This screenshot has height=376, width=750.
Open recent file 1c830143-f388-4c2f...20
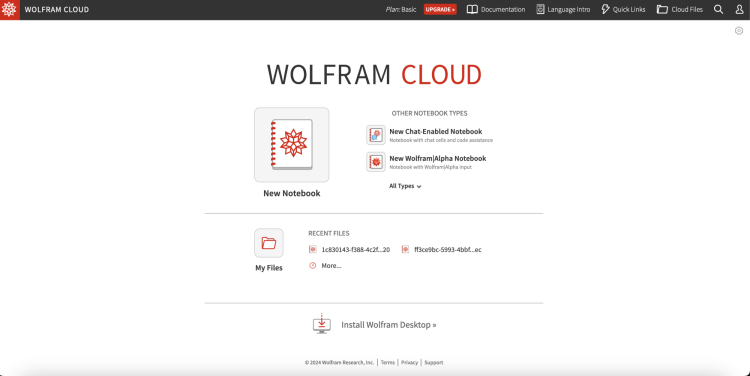tap(355, 250)
